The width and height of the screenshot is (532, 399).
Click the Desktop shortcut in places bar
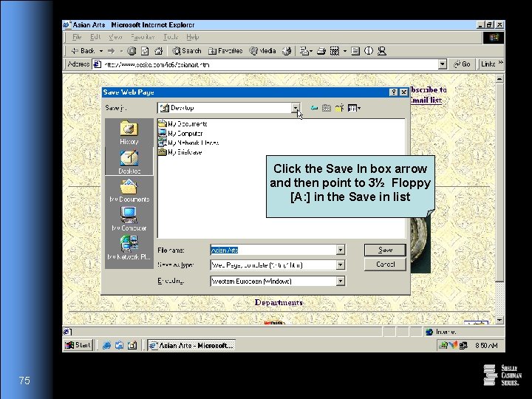tap(129, 162)
